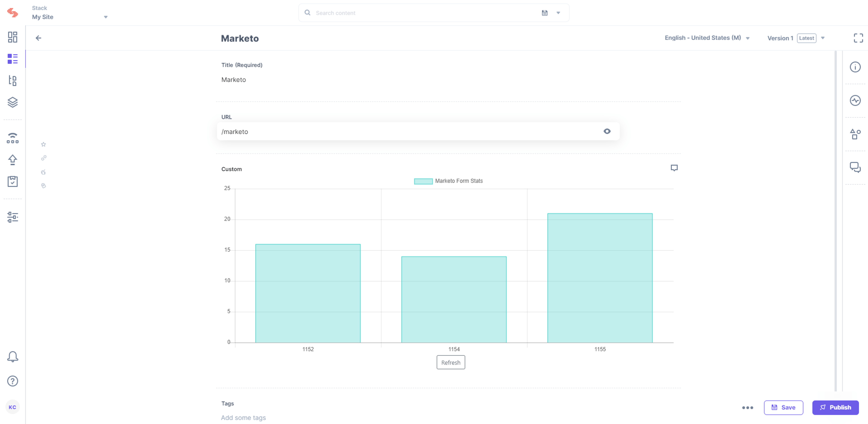Screen dimensions: 868x424
Task: Click the saved searches icon in search bar
Action: coord(545,13)
